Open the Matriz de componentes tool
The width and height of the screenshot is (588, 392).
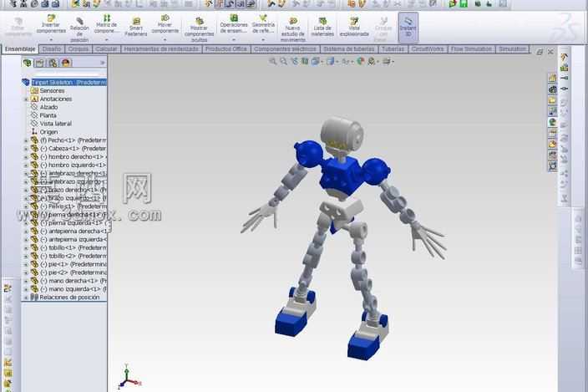point(107,25)
